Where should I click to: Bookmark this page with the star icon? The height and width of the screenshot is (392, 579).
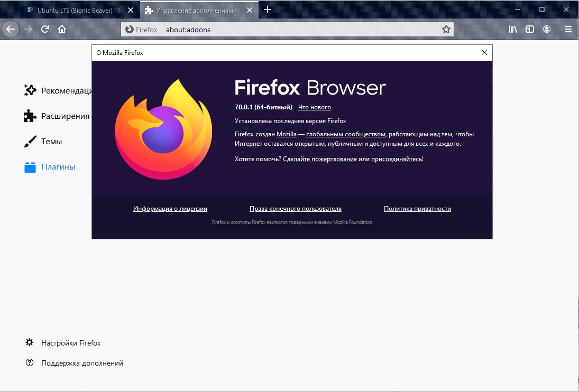446,30
